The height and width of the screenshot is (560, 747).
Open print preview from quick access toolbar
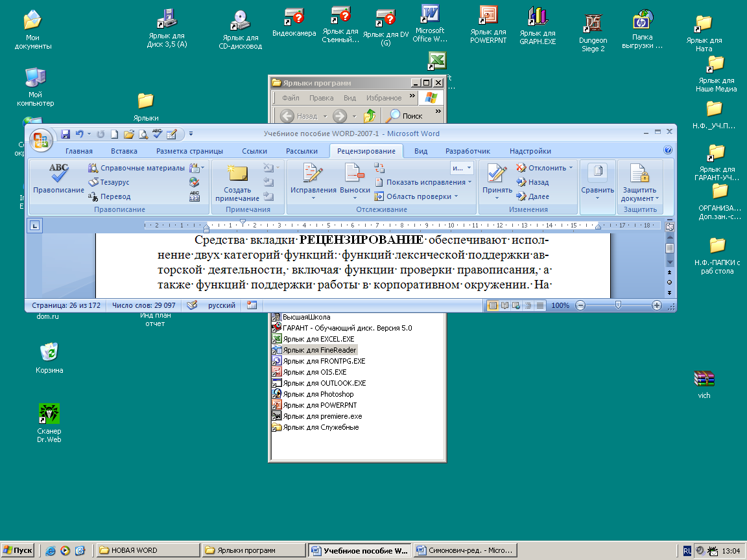(143, 134)
